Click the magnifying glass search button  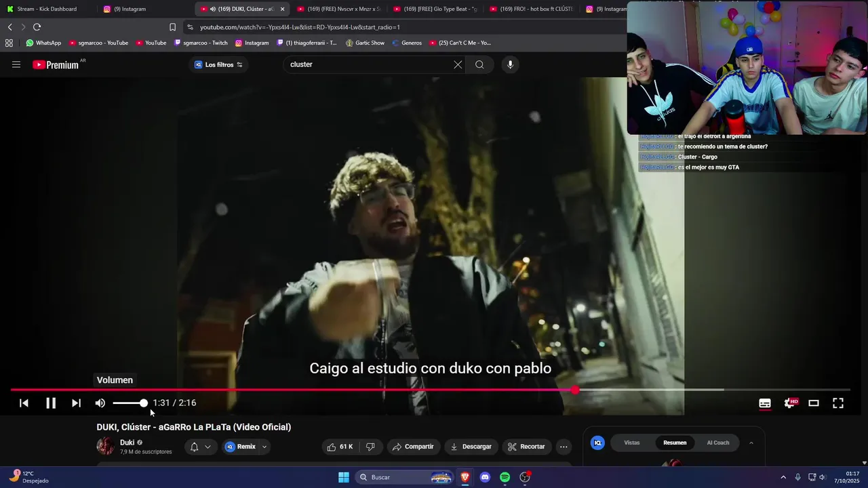(x=479, y=64)
